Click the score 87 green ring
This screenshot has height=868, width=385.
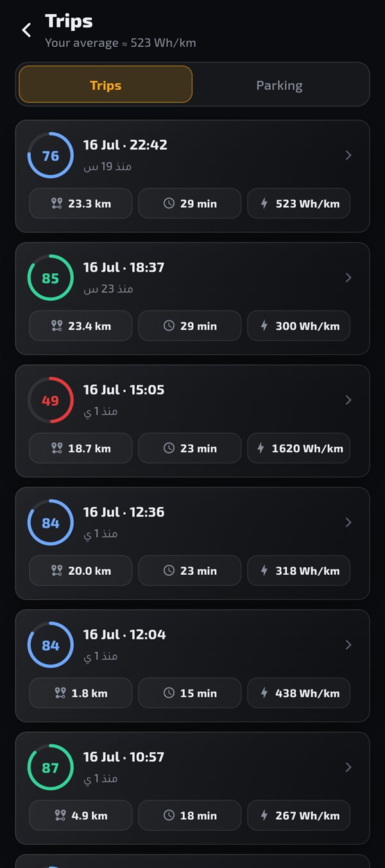(51, 768)
